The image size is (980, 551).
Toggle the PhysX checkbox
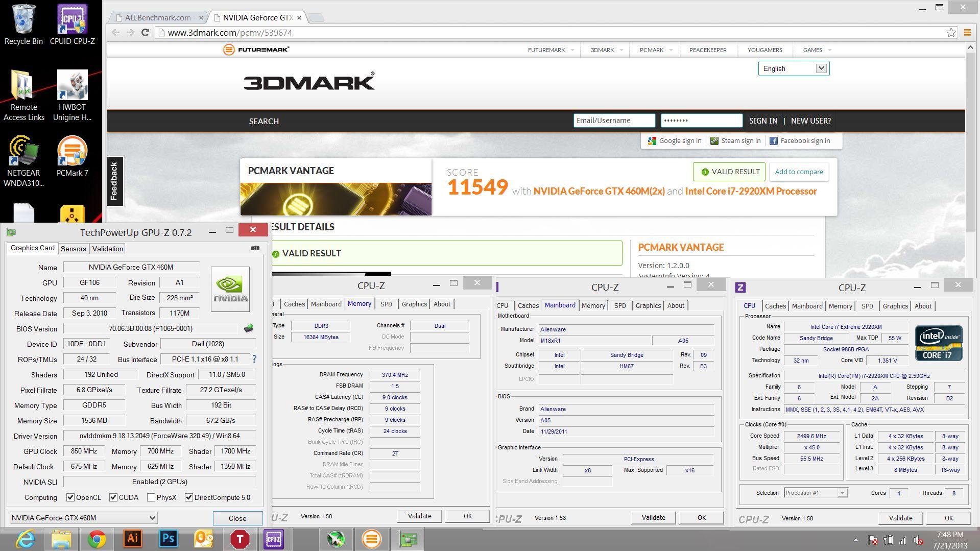coord(151,497)
